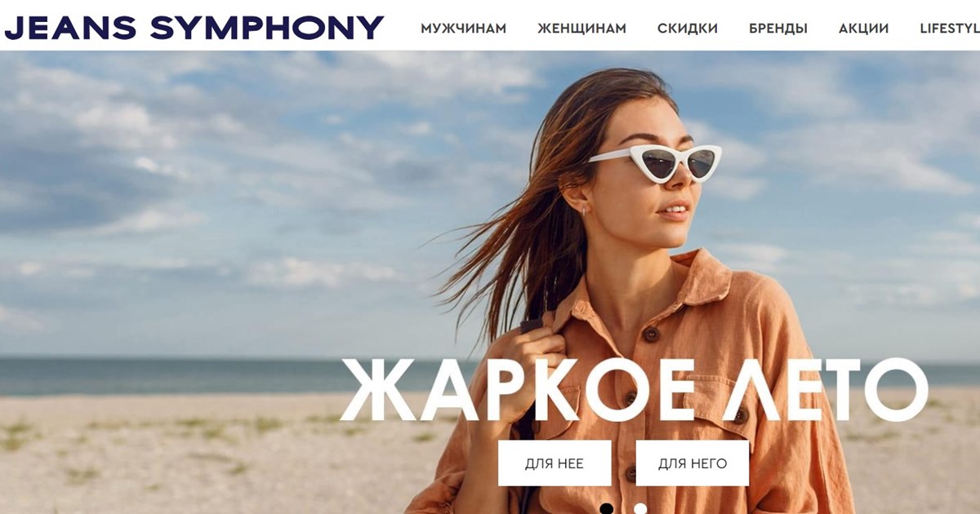Open the LIFESTYLE menu item

coord(950,29)
